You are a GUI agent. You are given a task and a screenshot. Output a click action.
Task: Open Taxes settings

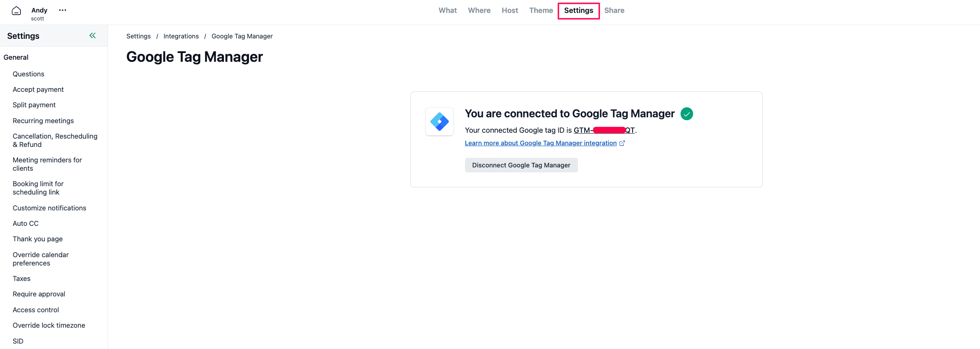coord(21,278)
